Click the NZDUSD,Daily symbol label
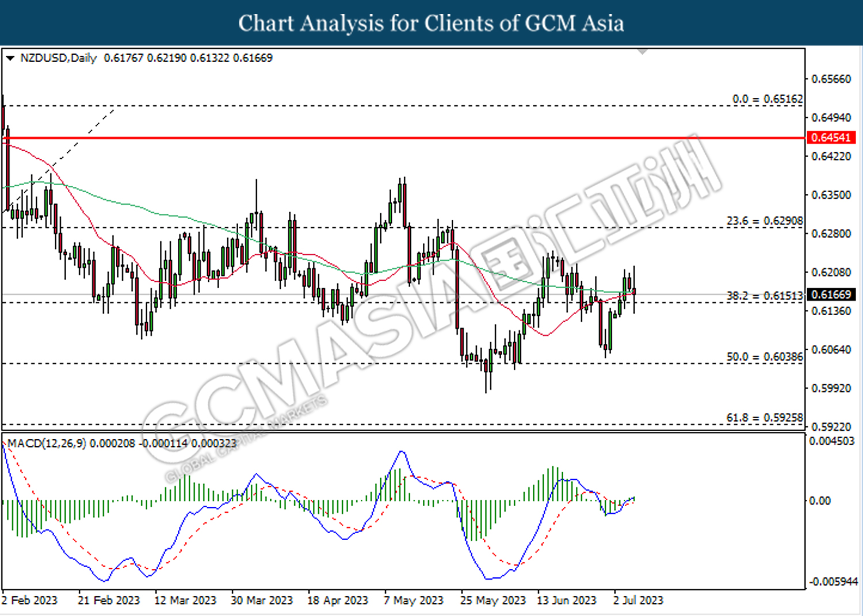Viewport: 863px width, 616px height. pyautogui.click(x=58, y=58)
